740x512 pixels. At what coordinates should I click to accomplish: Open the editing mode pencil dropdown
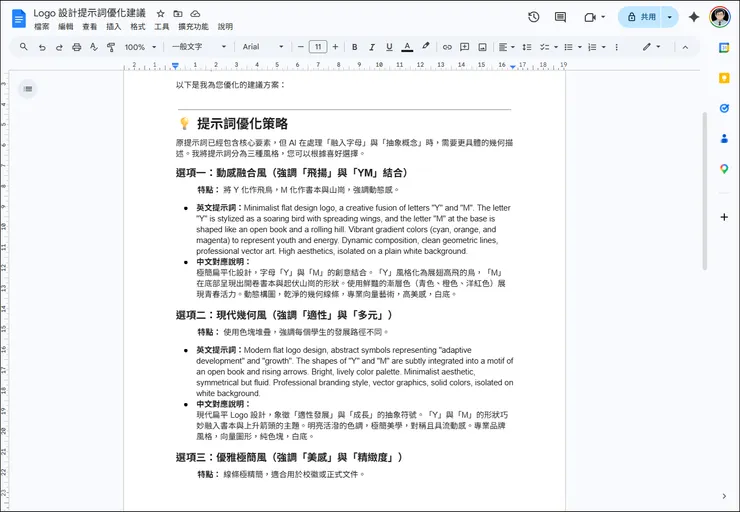click(x=651, y=47)
